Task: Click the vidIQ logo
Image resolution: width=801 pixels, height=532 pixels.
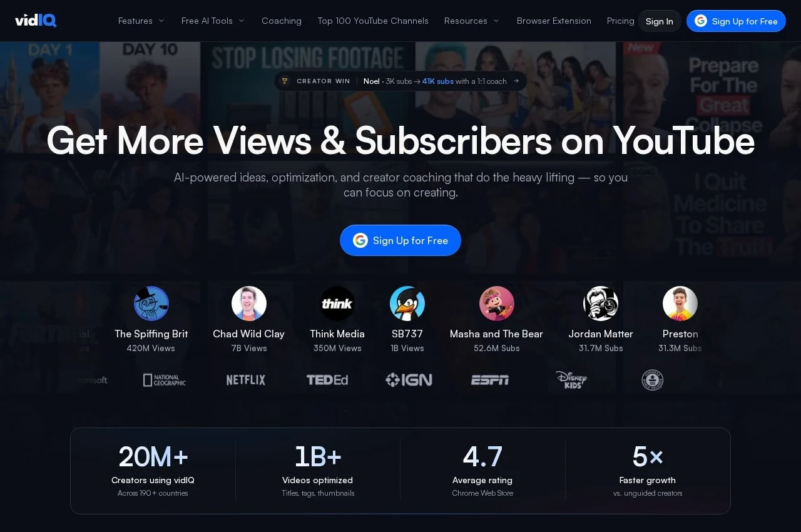Action: (x=36, y=21)
